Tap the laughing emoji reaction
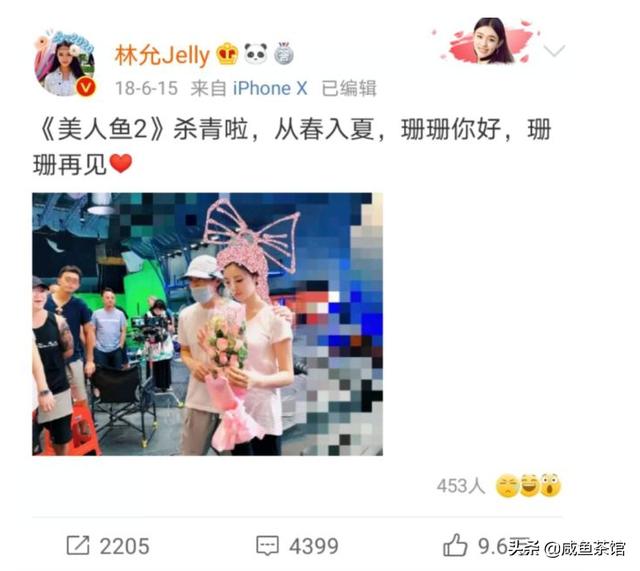 tap(529, 485)
